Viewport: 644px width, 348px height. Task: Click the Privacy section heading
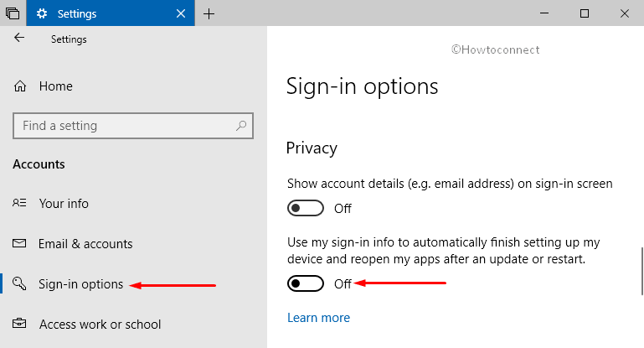[x=312, y=148]
